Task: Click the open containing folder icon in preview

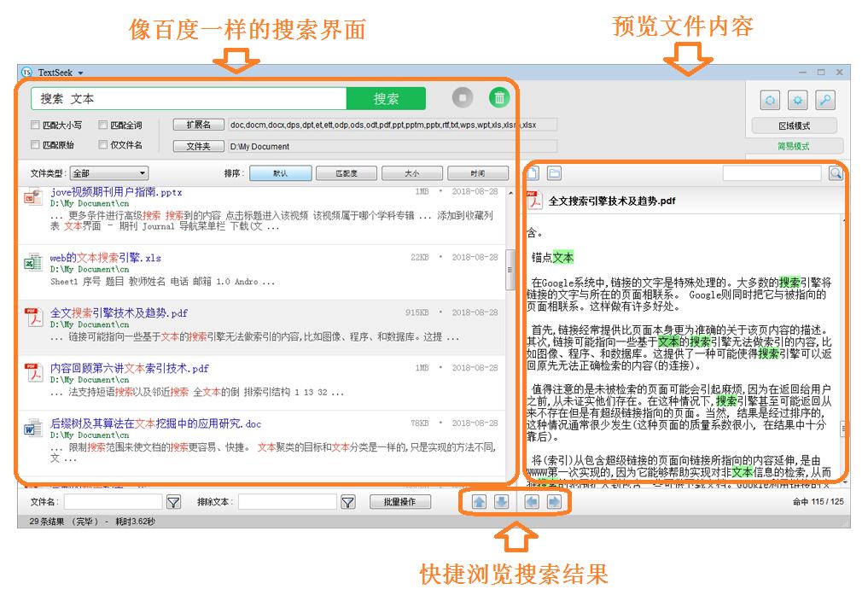Action: [x=555, y=173]
